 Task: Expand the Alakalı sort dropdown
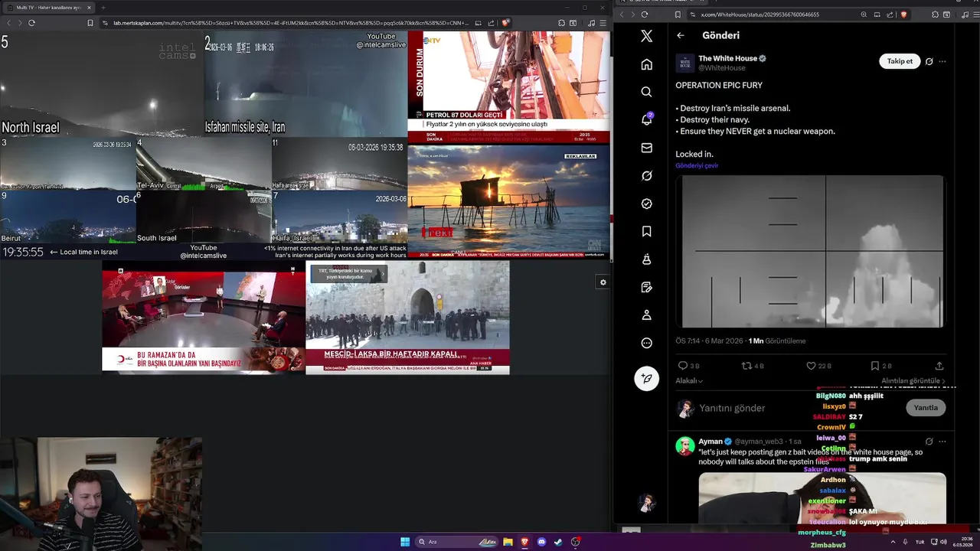pyautogui.click(x=689, y=380)
